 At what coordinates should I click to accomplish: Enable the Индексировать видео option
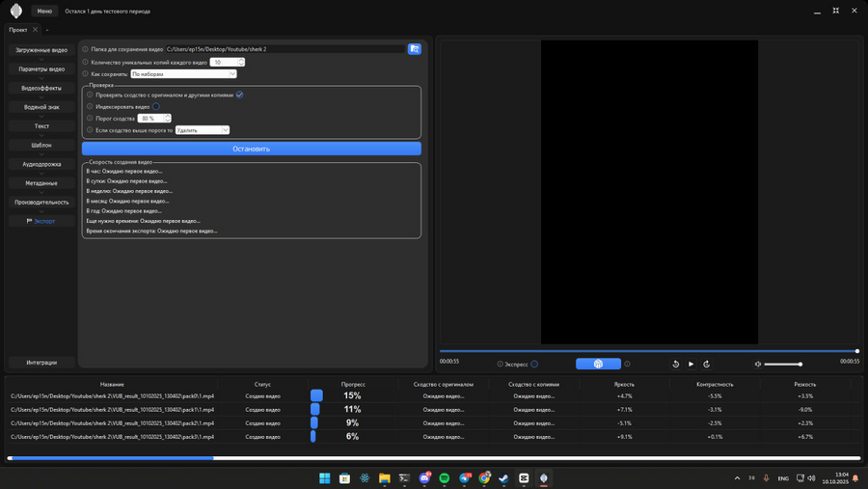pos(156,106)
